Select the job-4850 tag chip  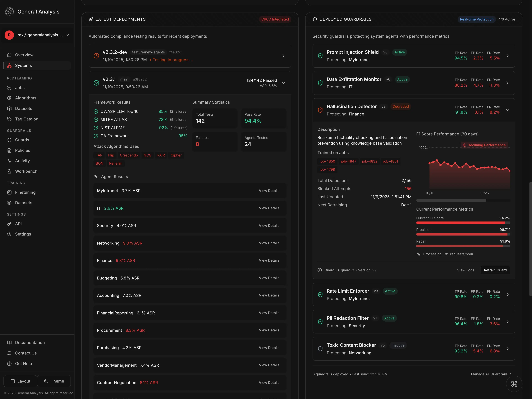point(327,161)
